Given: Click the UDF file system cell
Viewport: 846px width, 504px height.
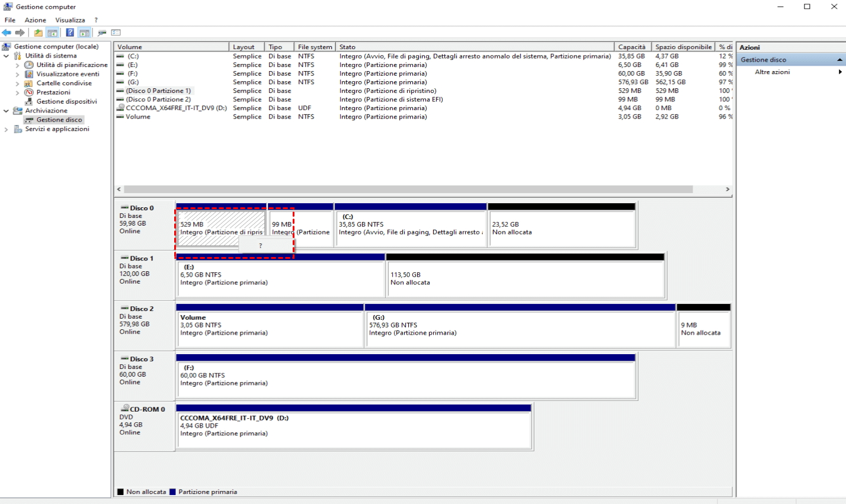Looking at the screenshot, I should click(x=305, y=108).
